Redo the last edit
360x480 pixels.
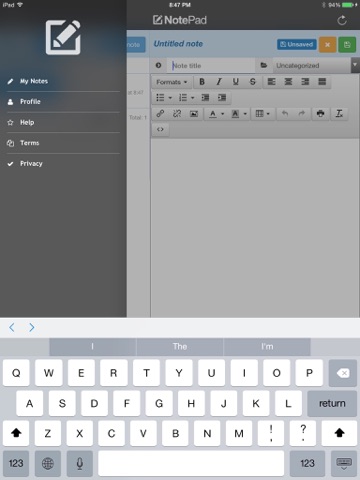(302, 114)
